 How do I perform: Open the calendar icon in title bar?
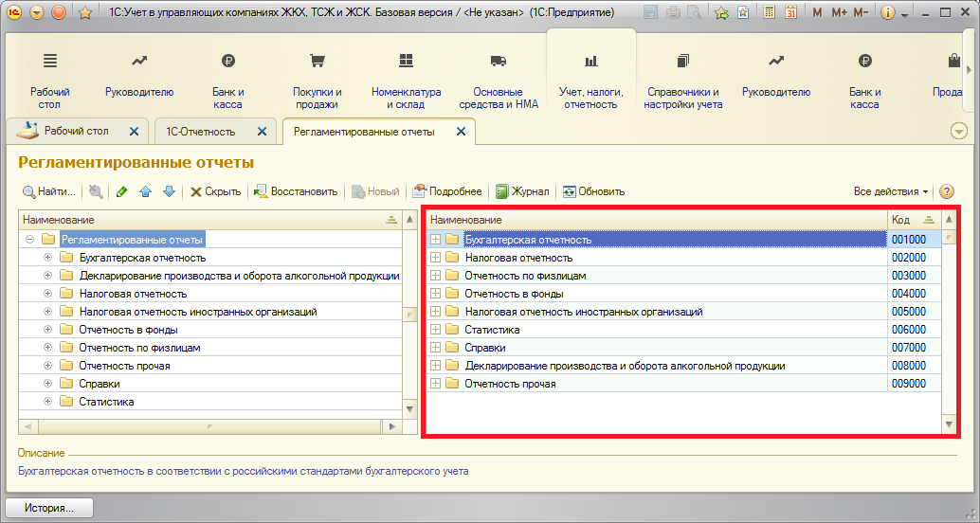click(791, 13)
